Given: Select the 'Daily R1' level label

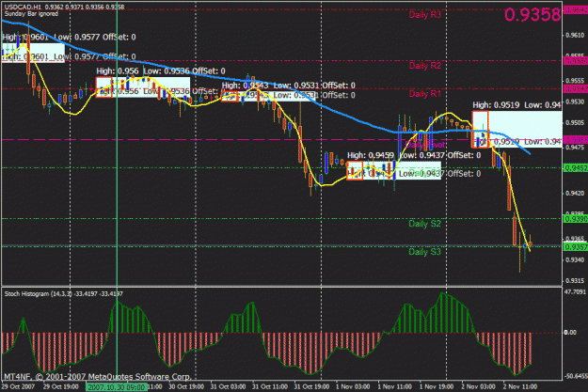Looking at the screenshot, I should (x=425, y=94).
